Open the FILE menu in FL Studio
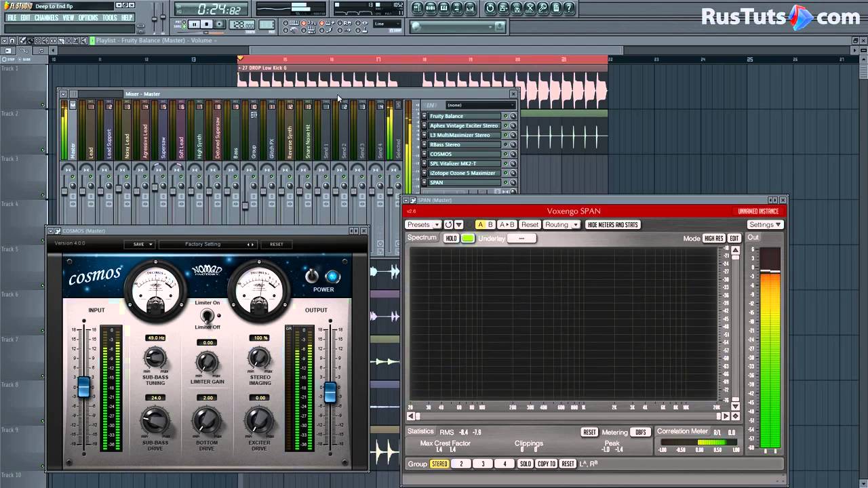This screenshot has width=868, height=488. coord(12,18)
